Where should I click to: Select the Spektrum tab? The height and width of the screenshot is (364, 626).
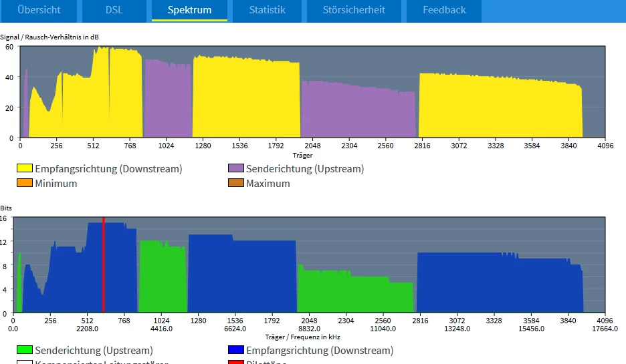(189, 11)
